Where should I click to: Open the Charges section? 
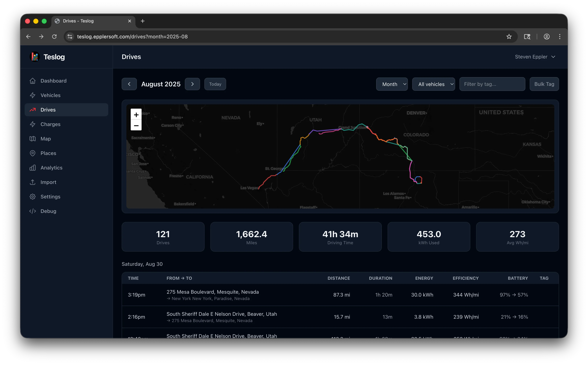[51, 124]
